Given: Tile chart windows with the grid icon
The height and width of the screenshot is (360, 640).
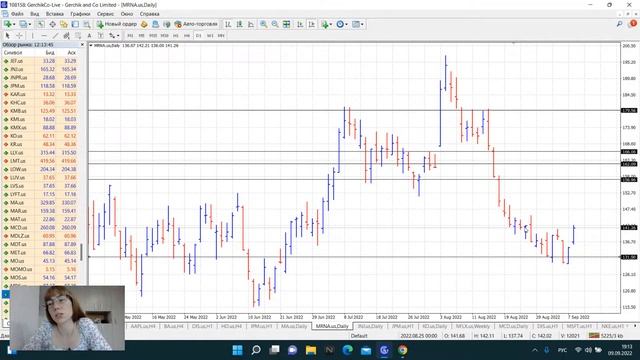Looking at the screenshot, I should (x=287, y=24).
